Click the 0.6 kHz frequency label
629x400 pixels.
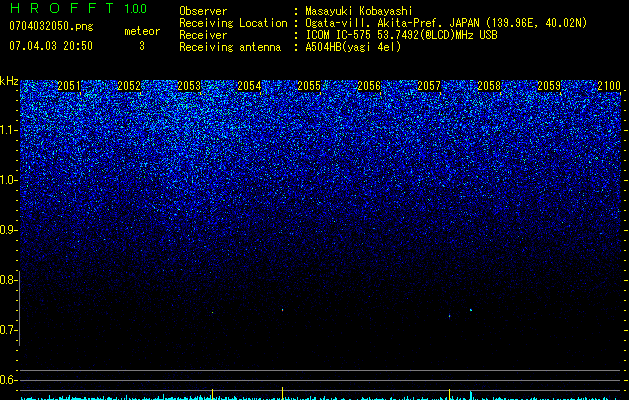tap(7, 380)
